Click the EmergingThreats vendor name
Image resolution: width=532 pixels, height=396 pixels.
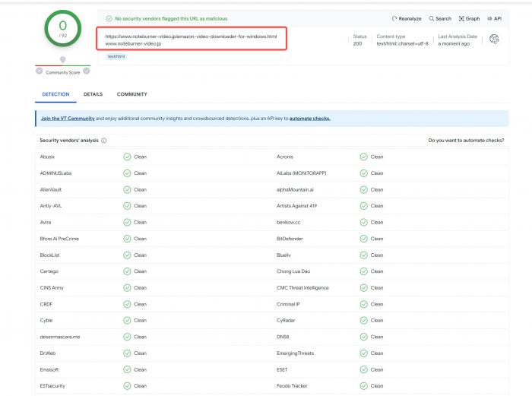pos(295,353)
